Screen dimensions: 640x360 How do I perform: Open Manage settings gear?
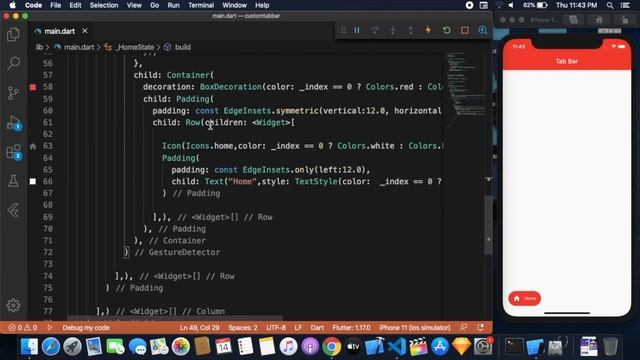pyautogui.click(x=13, y=305)
